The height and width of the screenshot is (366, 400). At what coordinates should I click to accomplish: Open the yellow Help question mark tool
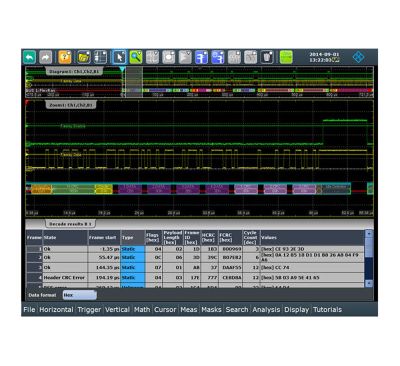(x=65, y=57)
